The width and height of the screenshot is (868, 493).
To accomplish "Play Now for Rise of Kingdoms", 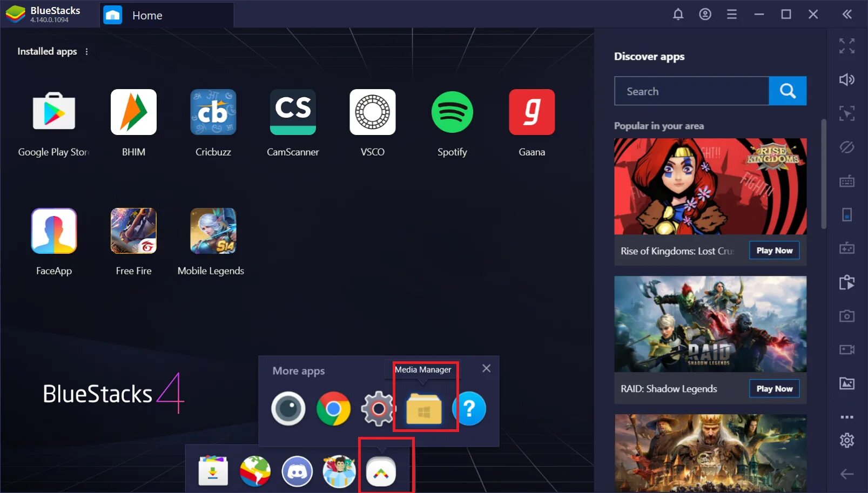I will [x=774, y=251].
